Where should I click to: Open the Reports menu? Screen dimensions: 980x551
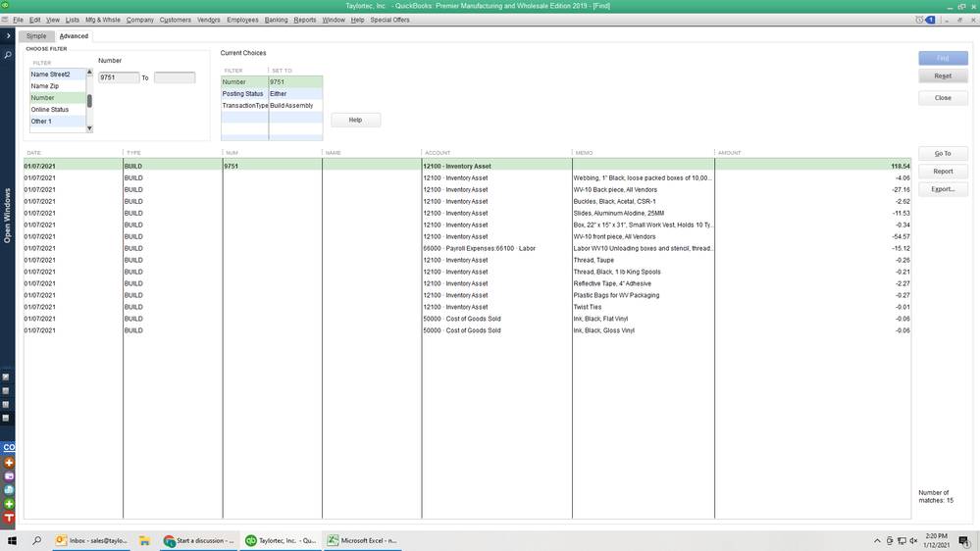tap(305, 20)
